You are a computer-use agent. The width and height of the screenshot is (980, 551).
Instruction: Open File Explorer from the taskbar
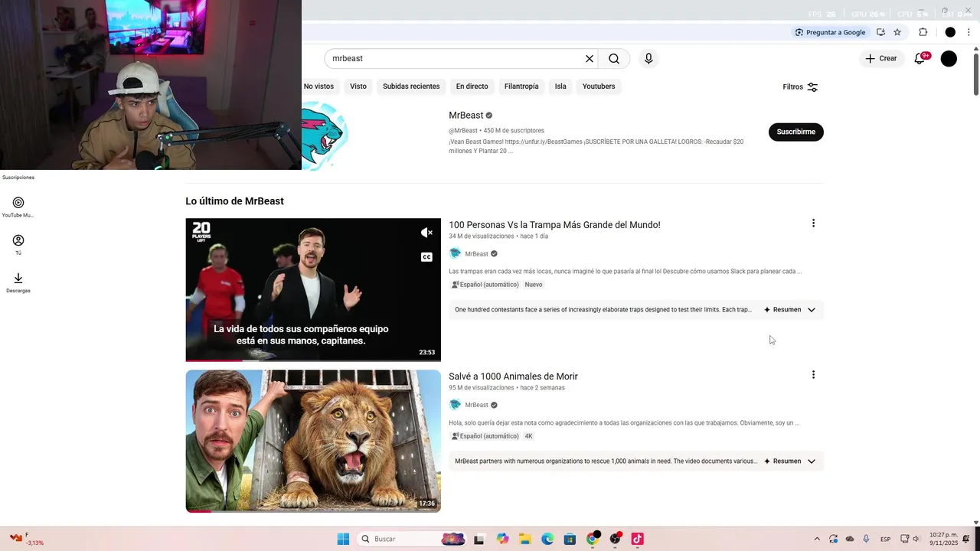click(525, 539)
